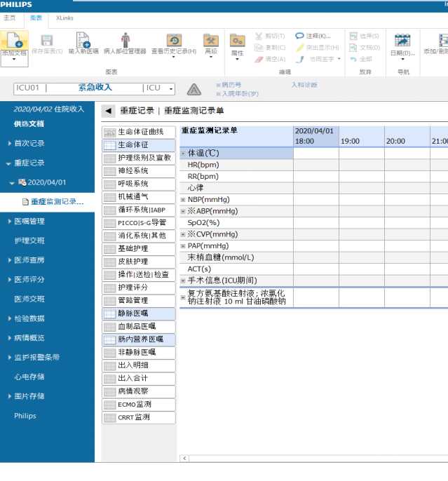Switch to the 主页 tab
The image size is (448, 481).
pyautogui.click(x=10, y=18)
